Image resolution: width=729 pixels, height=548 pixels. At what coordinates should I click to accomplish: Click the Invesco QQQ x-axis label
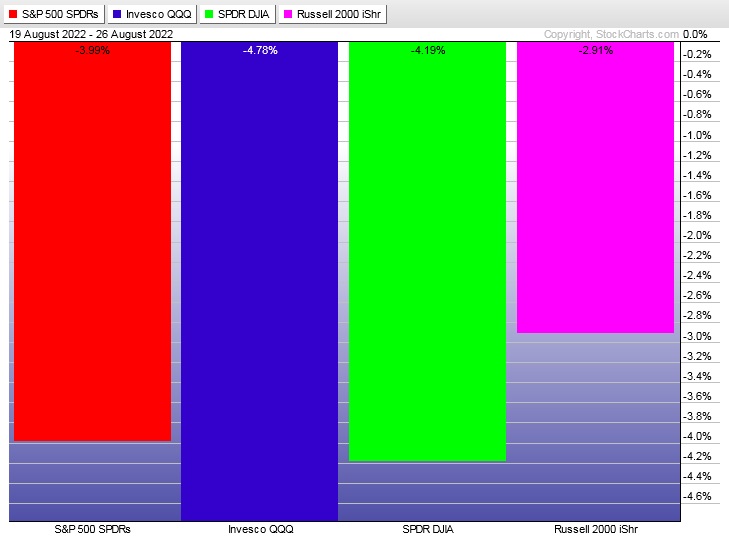point(260,529)
